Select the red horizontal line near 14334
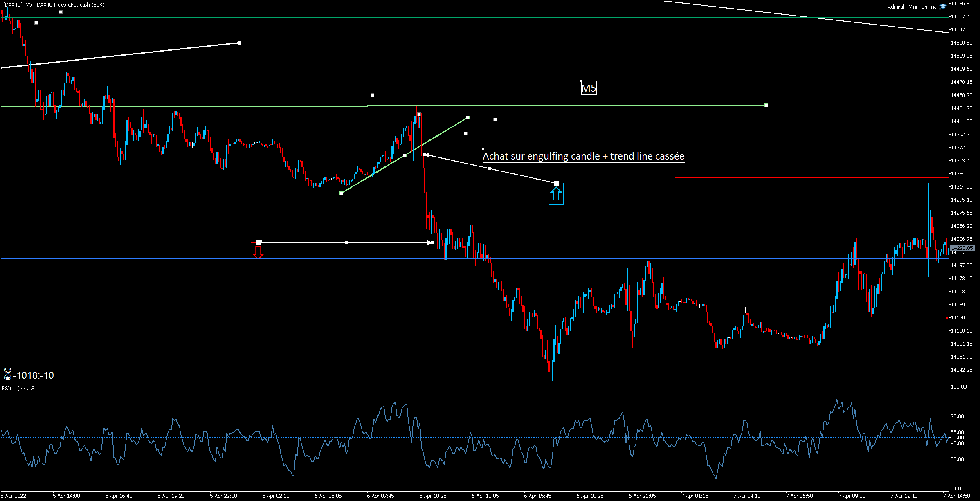 [810, 178]
